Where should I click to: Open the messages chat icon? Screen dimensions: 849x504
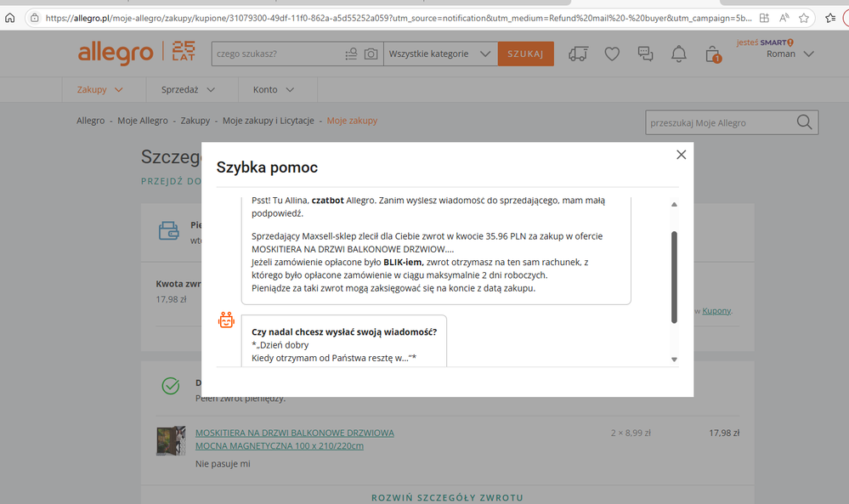(x=646, y=54)
